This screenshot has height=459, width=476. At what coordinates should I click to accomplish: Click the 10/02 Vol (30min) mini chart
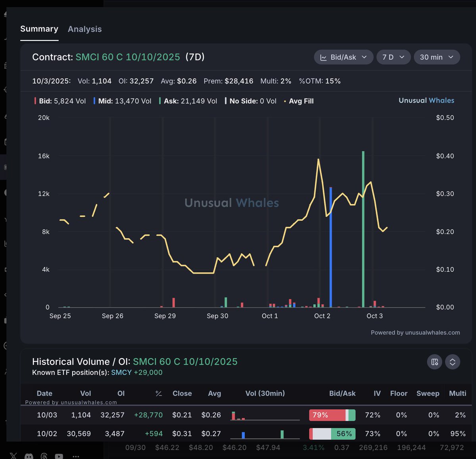point(265,434)
